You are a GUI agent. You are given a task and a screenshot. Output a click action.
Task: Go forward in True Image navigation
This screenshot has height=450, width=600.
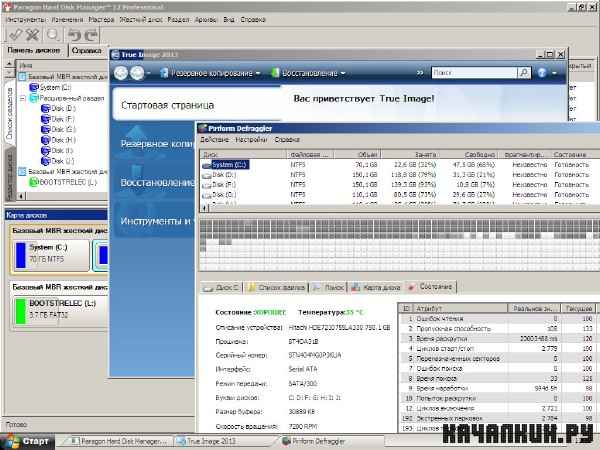(137, 73)
